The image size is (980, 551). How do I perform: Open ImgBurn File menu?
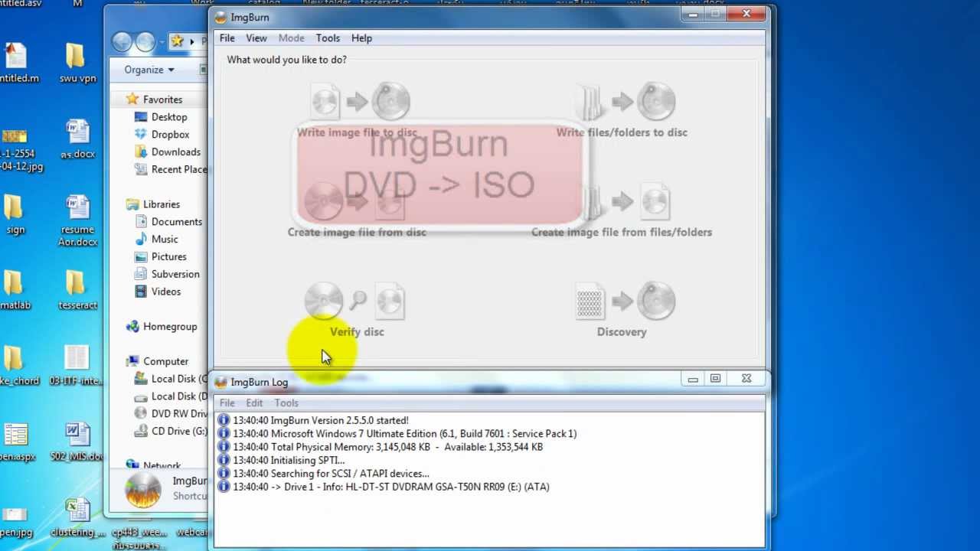(x=227, y=38)
